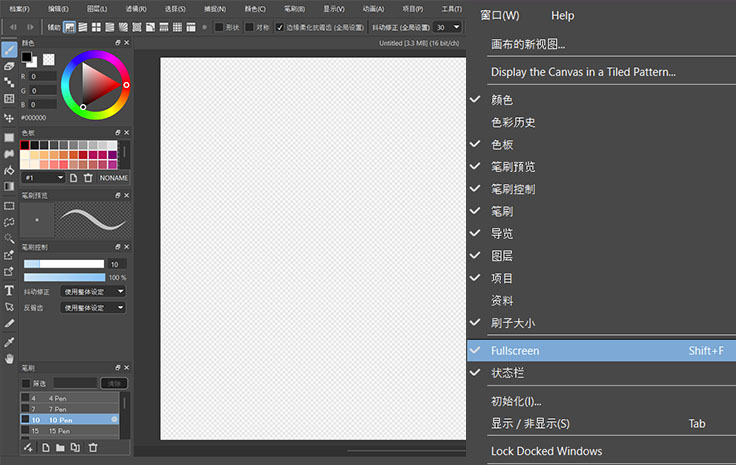The image size is (736, 465).
Task: Select the Eyedropper tool
Action: (9, 342)
